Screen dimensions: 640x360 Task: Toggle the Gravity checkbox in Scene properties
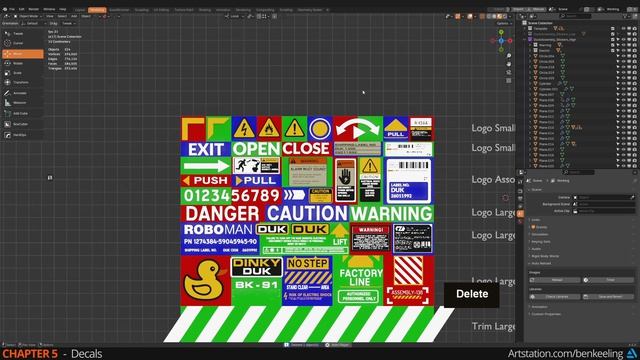(x=533, y=227)
